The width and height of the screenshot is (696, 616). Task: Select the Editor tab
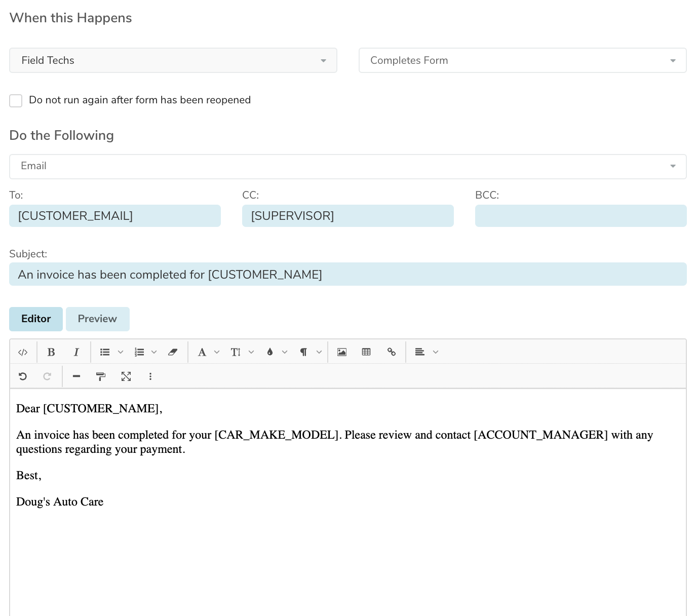(35, 319)
